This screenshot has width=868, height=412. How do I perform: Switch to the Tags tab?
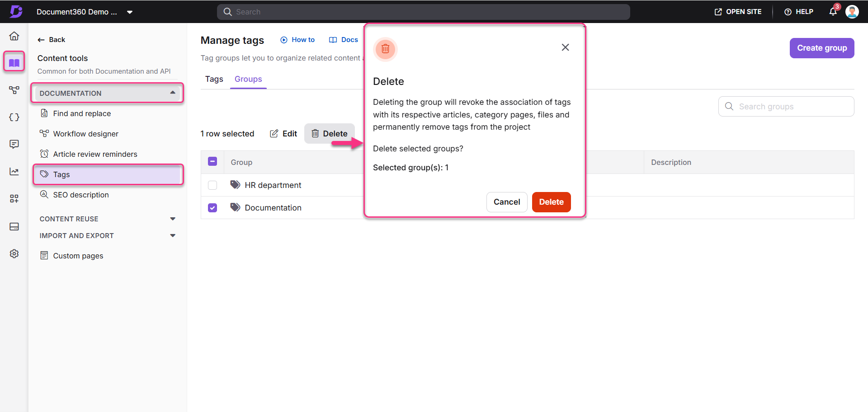click(x=214, y=79)
